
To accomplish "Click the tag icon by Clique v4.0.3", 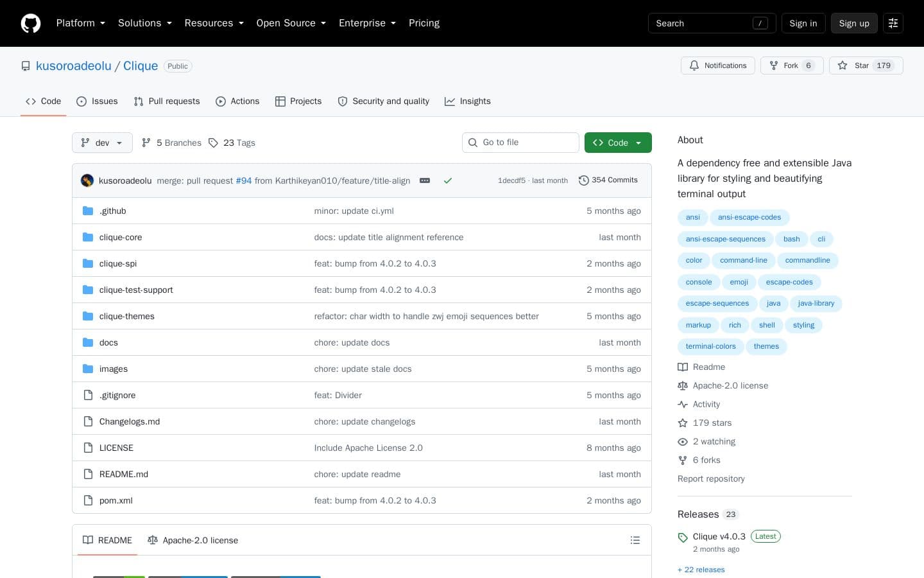I will click(x=683, y=538).
